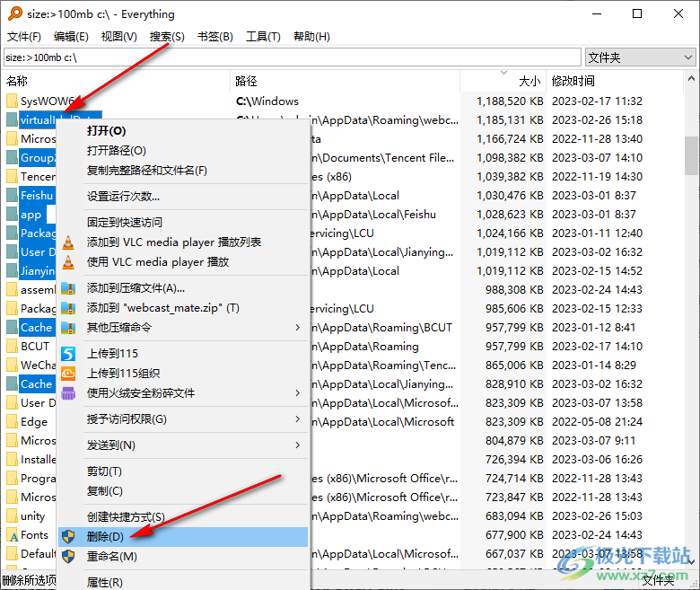Click the search field with size:>100mb

coord(293,57)
